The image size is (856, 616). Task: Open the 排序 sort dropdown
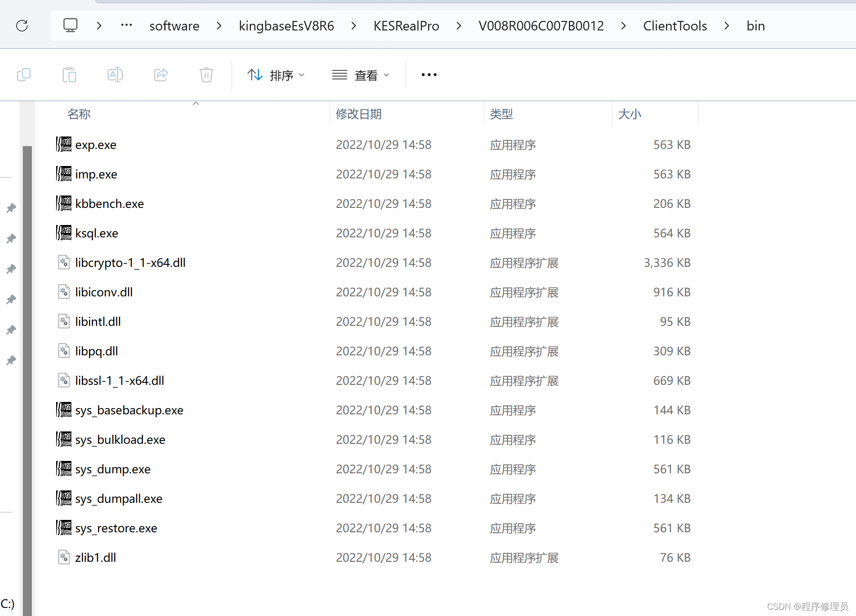(x=276, y=75)
